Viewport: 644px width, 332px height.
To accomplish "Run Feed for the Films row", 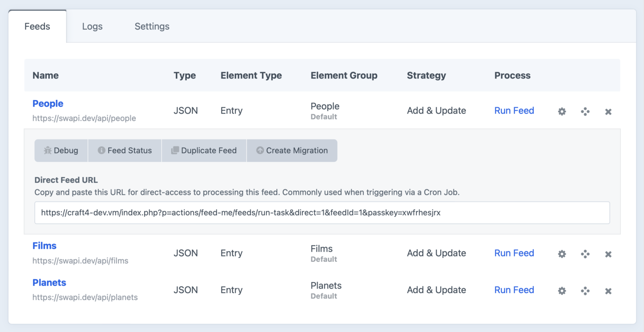I will [514, 253].
